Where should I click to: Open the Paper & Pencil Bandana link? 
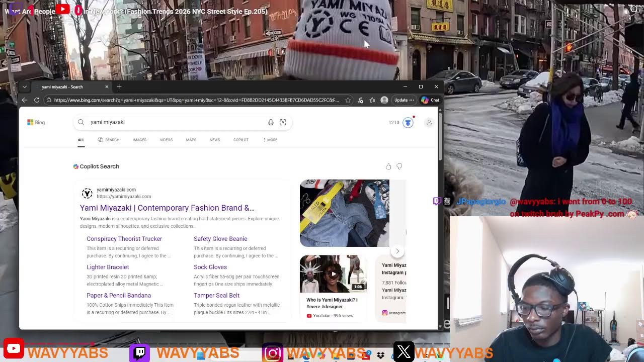119,295
